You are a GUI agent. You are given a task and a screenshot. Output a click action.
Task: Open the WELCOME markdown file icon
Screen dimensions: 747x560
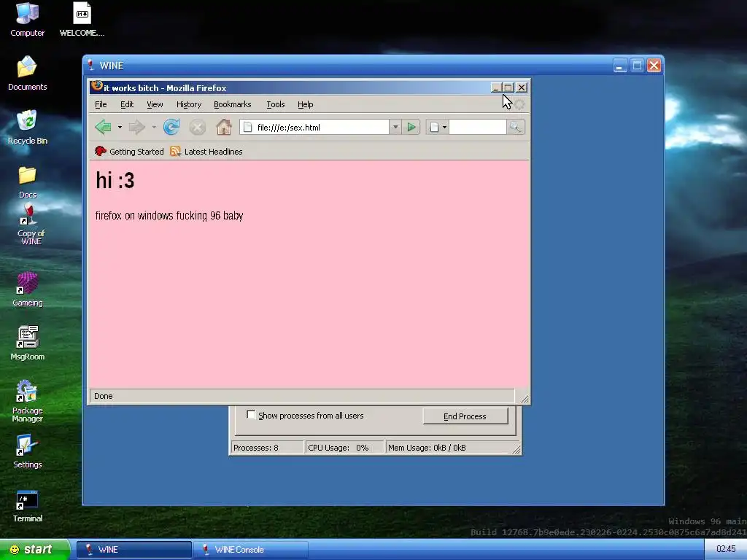(x=82, y=20)
